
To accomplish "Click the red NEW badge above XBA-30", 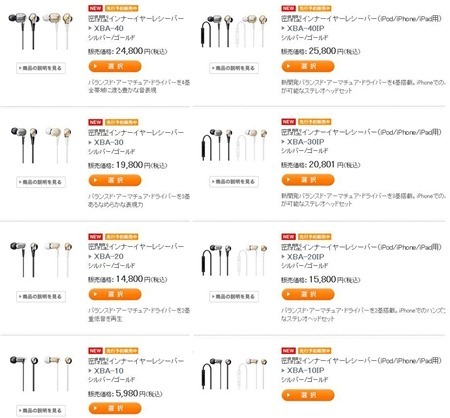I will click(95, 122).
